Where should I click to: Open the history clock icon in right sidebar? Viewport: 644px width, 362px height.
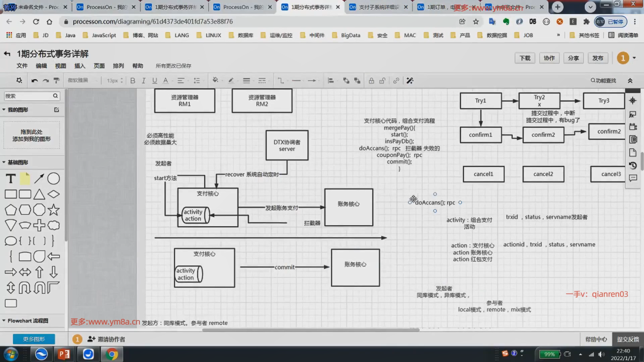[633, 166]
